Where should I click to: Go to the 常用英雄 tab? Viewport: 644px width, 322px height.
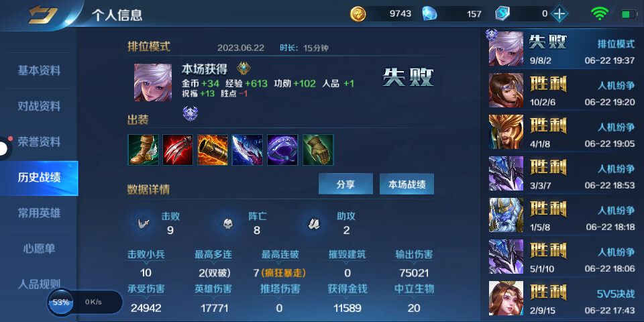point(39,213)
